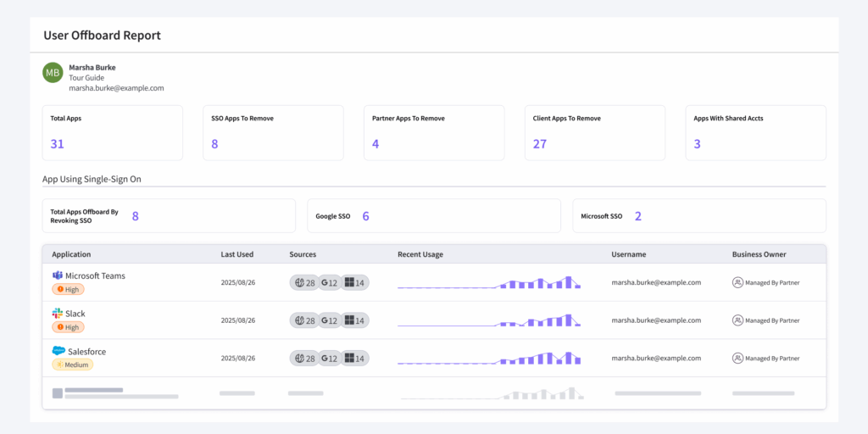
Task: Click the Microsoft Teams app icon
Action: tap(58, 275)
